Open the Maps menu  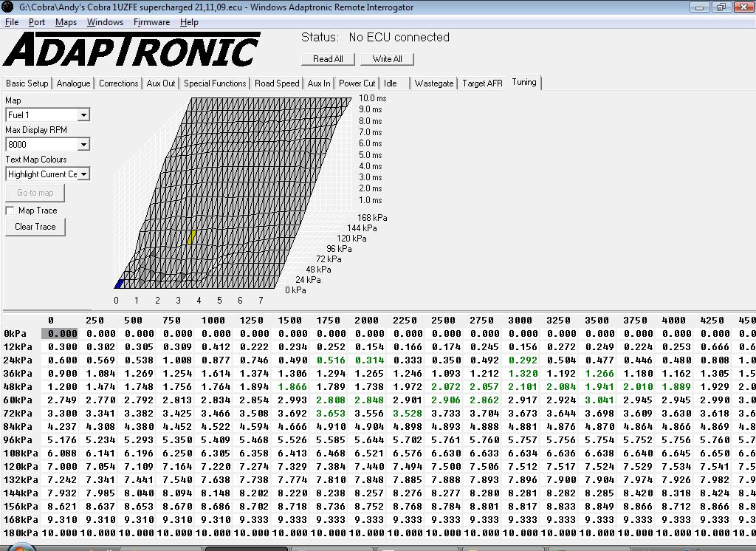click(x=66, y=22)
